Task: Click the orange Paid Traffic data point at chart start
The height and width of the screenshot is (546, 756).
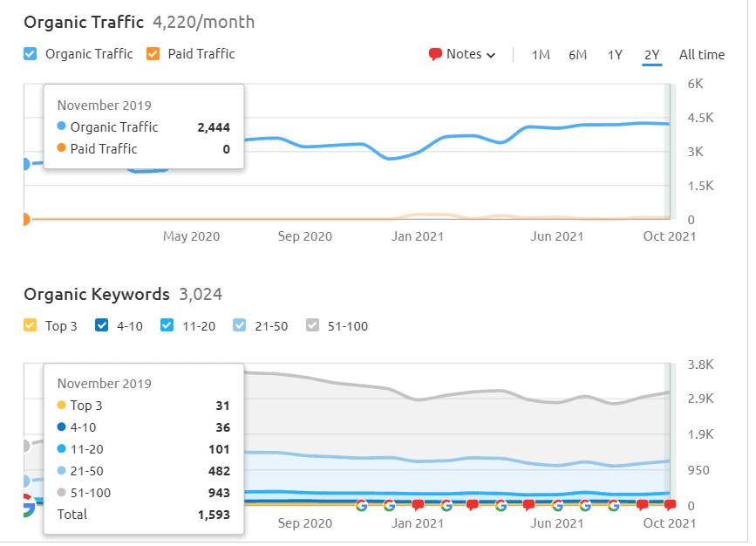Action: coord(25,220)
